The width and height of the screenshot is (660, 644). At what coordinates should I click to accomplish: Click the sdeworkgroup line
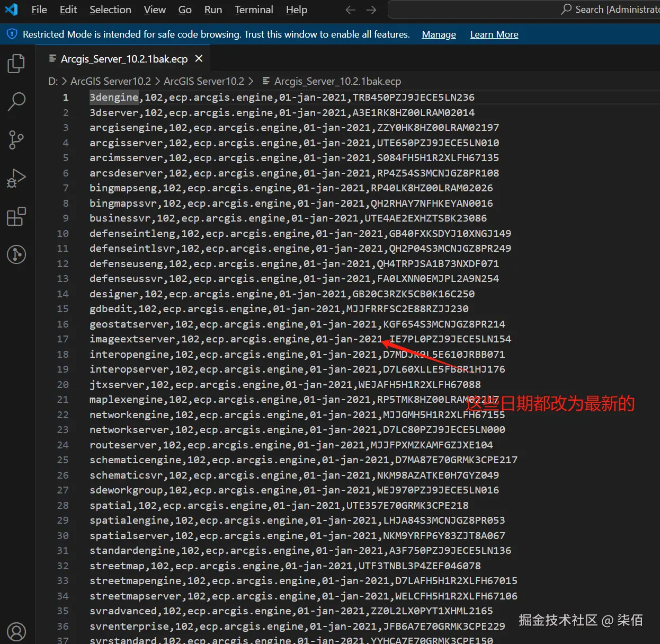(294, 490)
